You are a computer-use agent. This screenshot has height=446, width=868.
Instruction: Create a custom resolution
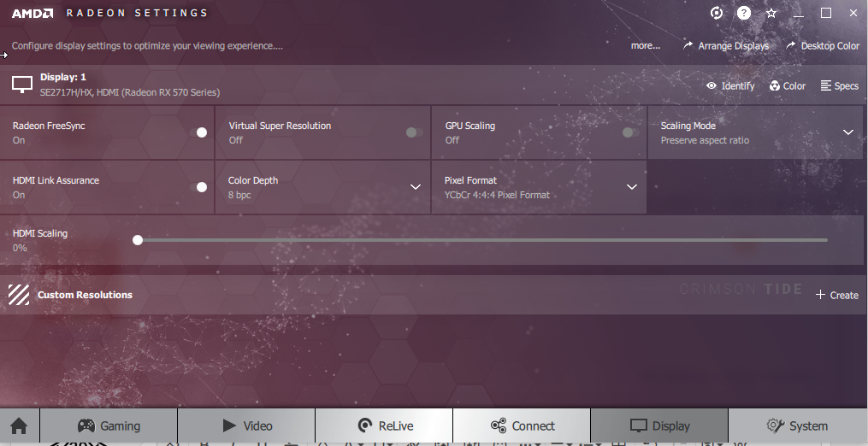(837, 295)
